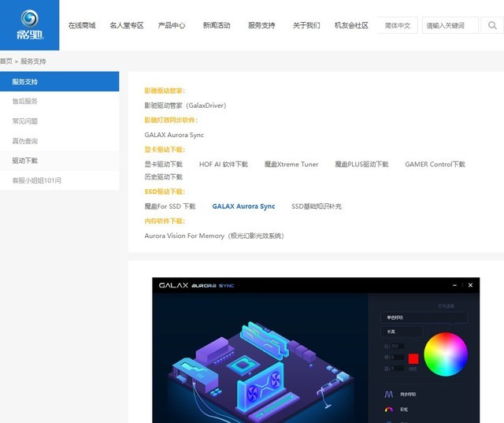Open the 在线商城 menu
504x423 pixels.
82,25
